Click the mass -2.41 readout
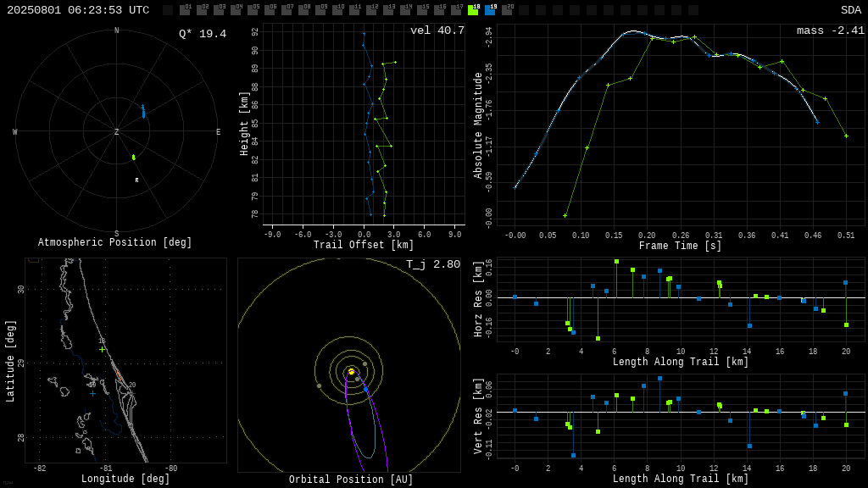Image resolution: width=868 pixels, height=488 pixels. point(831,30)
